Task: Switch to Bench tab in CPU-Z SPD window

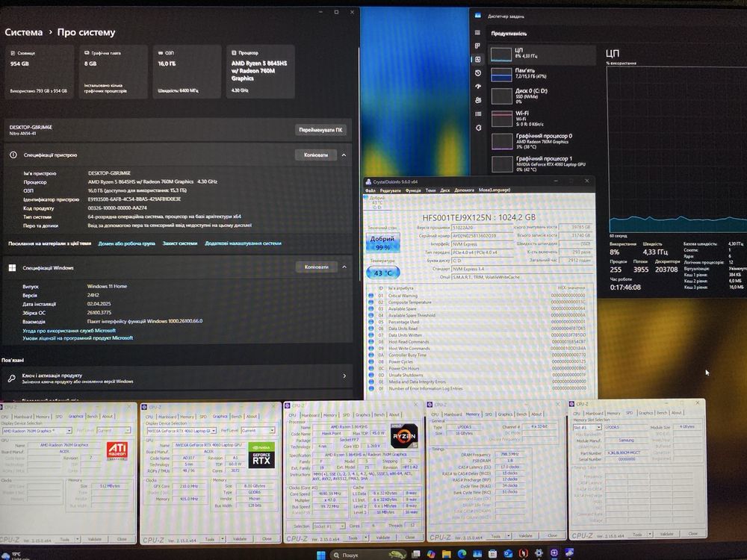Action: click(662, 413)
